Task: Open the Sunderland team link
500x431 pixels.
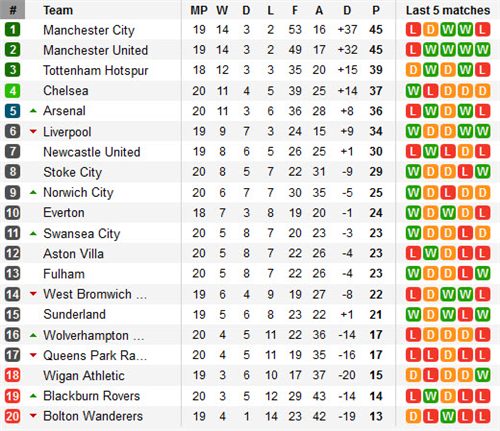Action: click(74, 314)
